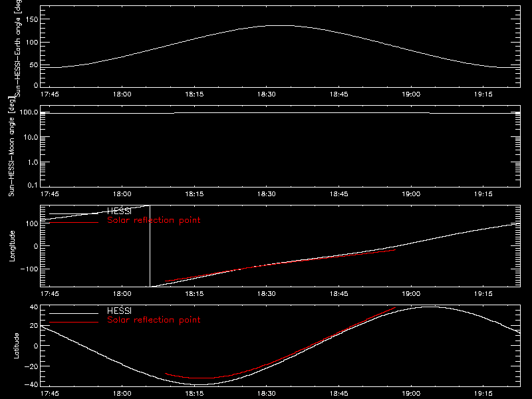Click the -100 tick on Longitude axis
Viewport: 532px width, 399px height.
[x=29, y=269]
